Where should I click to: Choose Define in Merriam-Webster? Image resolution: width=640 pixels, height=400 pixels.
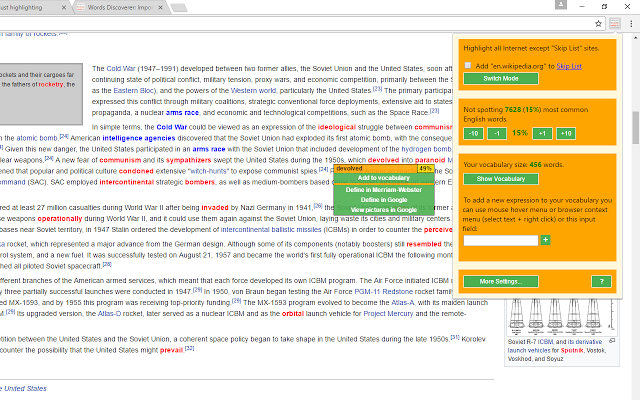(x=384, y=190)
